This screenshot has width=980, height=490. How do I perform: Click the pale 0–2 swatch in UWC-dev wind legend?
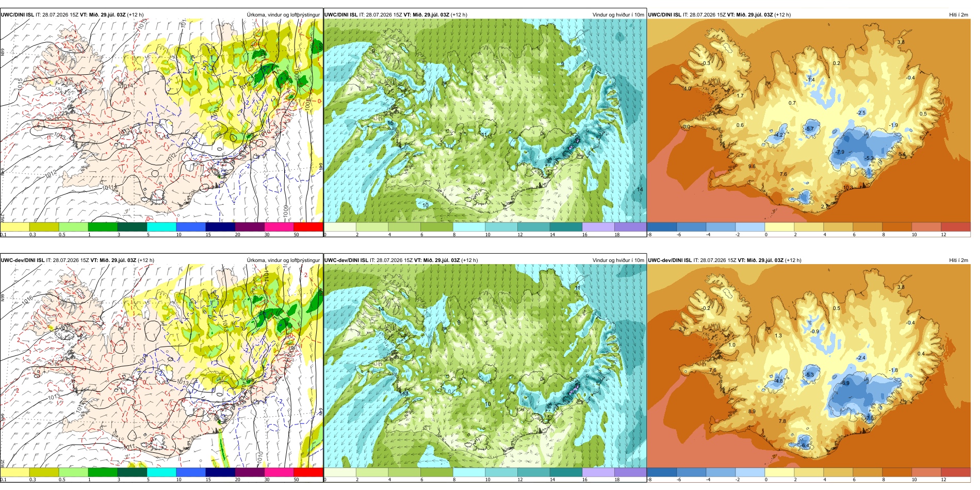(x=340, y=472)
